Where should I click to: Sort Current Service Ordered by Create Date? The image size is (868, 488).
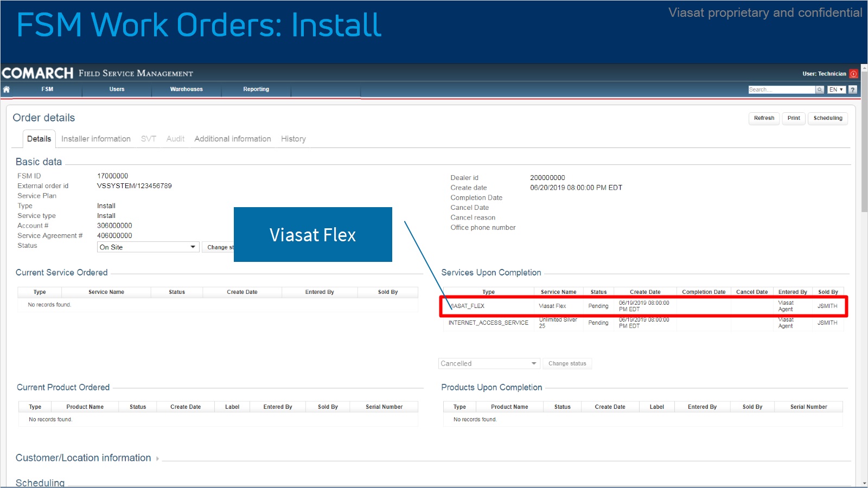click(242, 292)
